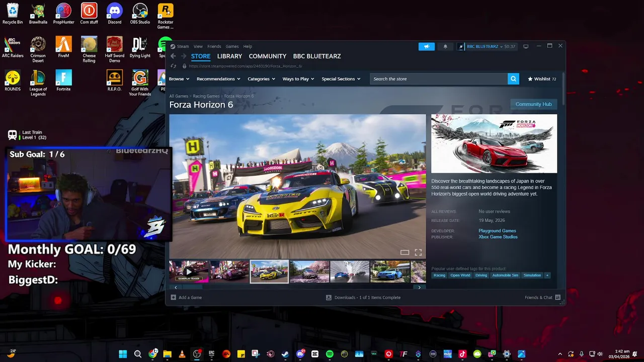
Task: Click the Steam store page's vertical scrollbar
Action: (563, 88)
